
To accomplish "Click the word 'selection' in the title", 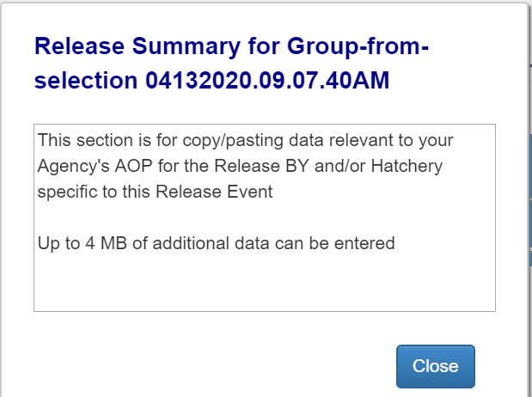I will (86, 82).
